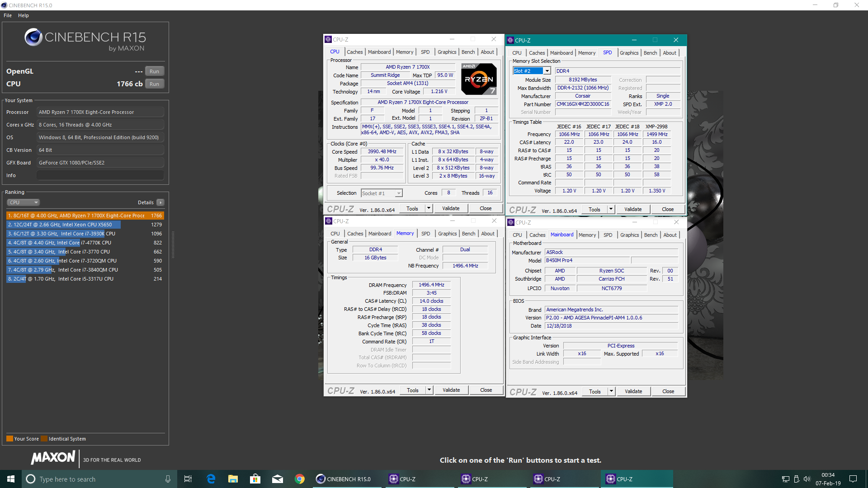Screen dimensions: 868x488
Task: Open Bench tab in top-left CPU-Z window
Action: click(468, 52)
